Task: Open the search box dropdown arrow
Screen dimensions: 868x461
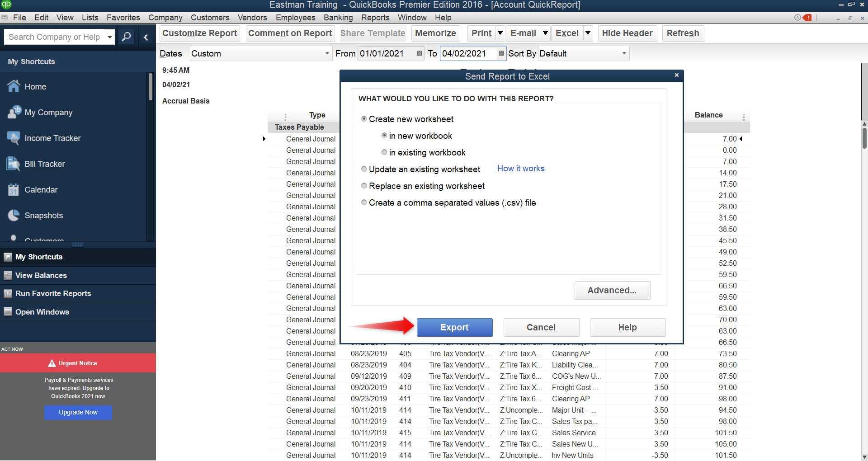Action: tap(110, 37)
